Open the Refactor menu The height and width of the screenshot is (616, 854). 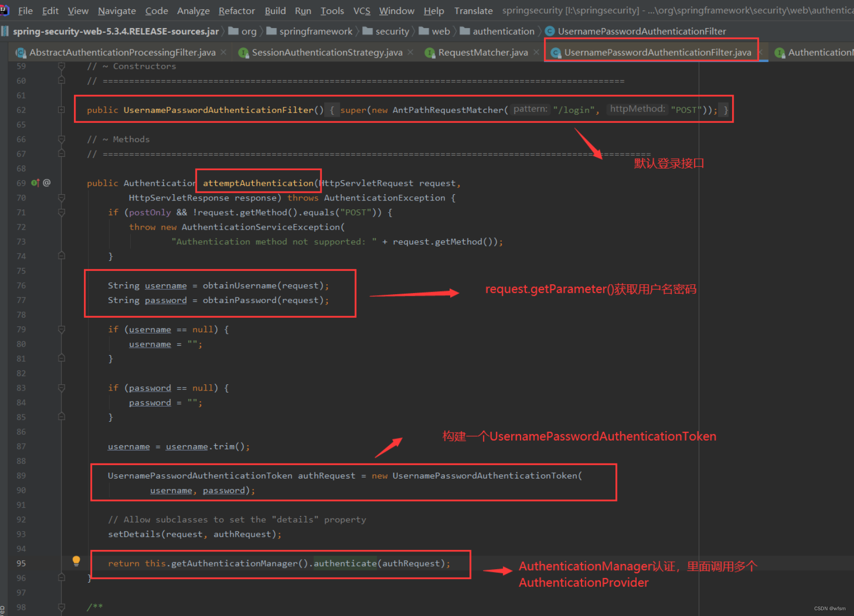pyautogui.click(x=237, y=10)
